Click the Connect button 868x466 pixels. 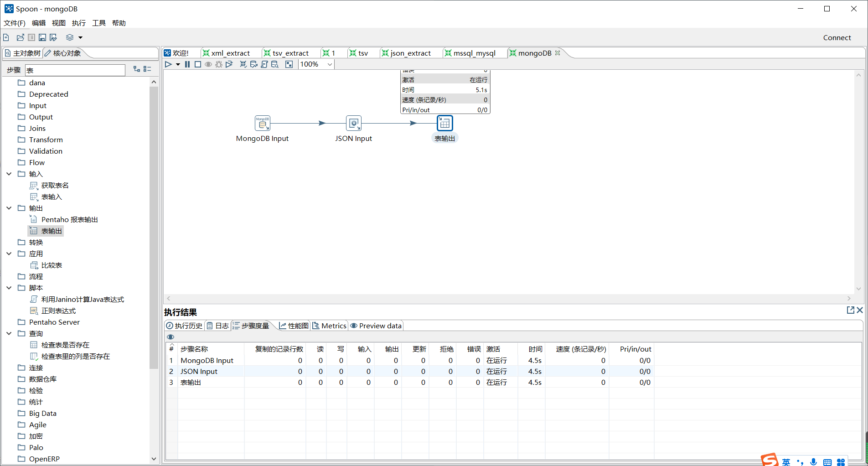click(x=837, y=37)
